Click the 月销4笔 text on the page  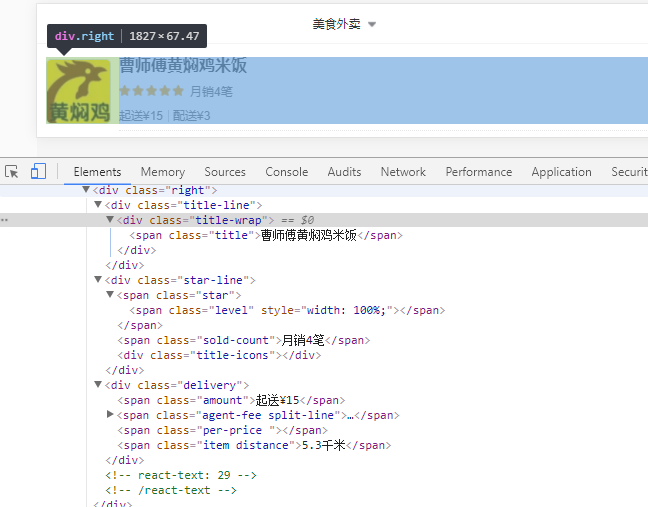coord(211,91)
